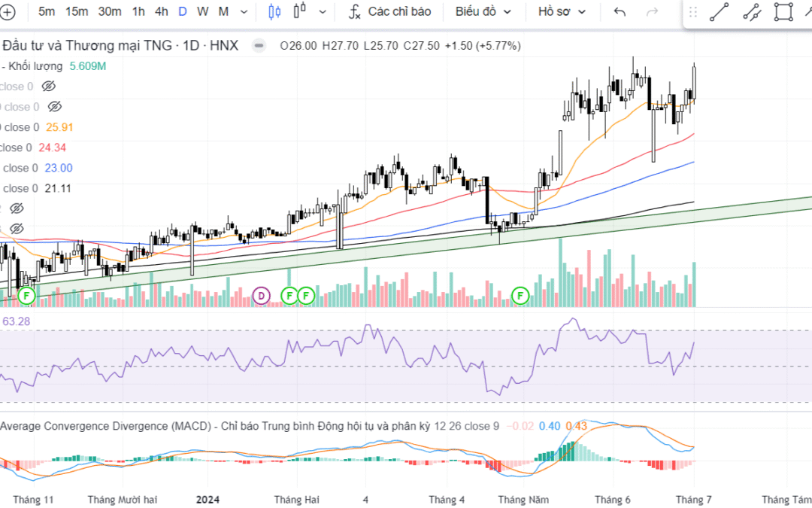Select the parallel channel drawing tool

pos(751,11)
